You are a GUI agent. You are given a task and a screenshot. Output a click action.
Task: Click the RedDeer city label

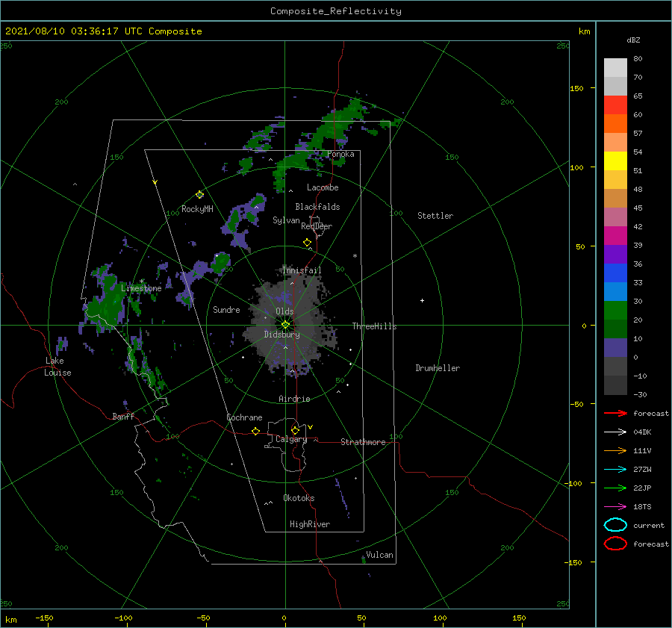(317, 226)
